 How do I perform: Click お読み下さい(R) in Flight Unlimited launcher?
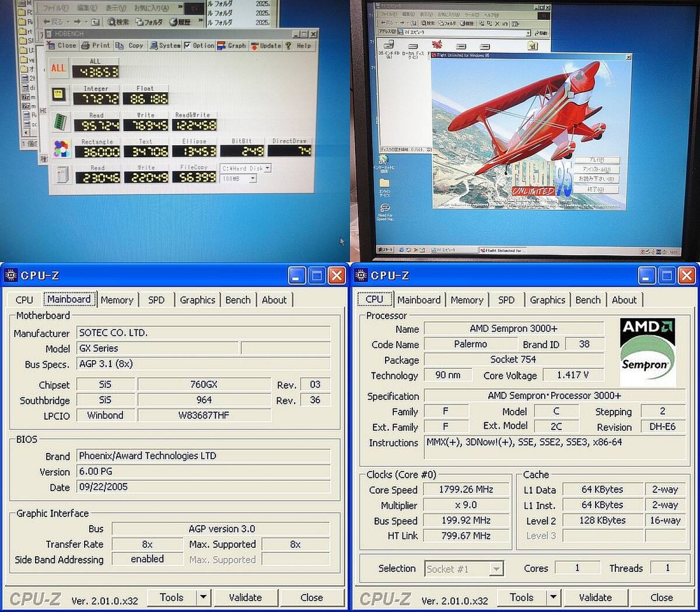click(x=596, y=179)
